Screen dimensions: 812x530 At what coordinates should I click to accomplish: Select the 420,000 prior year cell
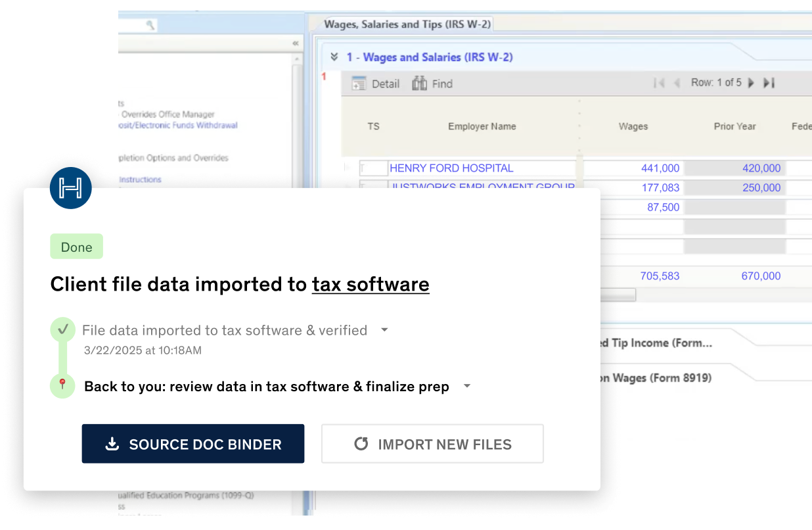pos(735,168)
